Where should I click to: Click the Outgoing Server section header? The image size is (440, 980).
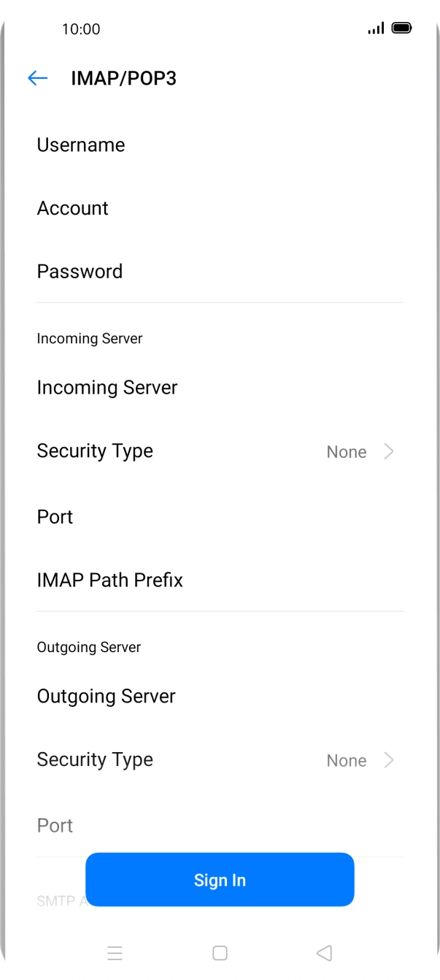(88, 647)
